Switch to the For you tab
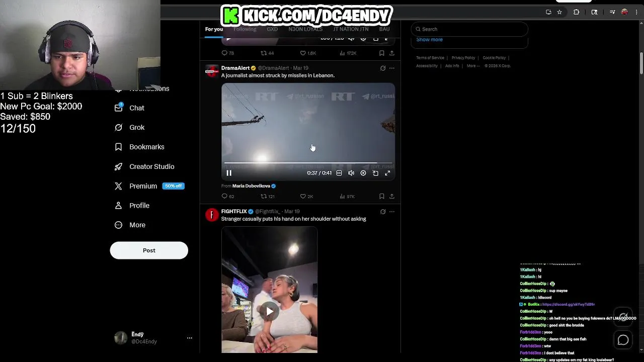This screenshot has height=362, width=644. (214, 29)
